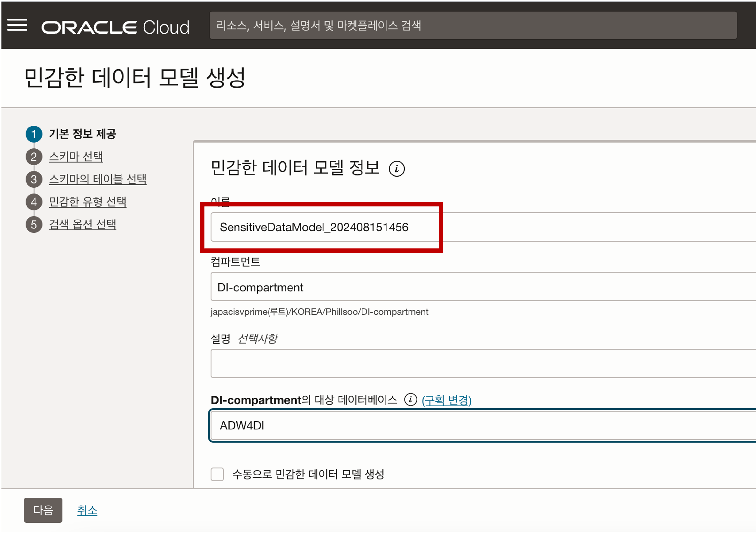The width and height of the screenshot is (756, 533).
Task: Click the Oracle Cloud logo
Action: click(x=115, y=27)
